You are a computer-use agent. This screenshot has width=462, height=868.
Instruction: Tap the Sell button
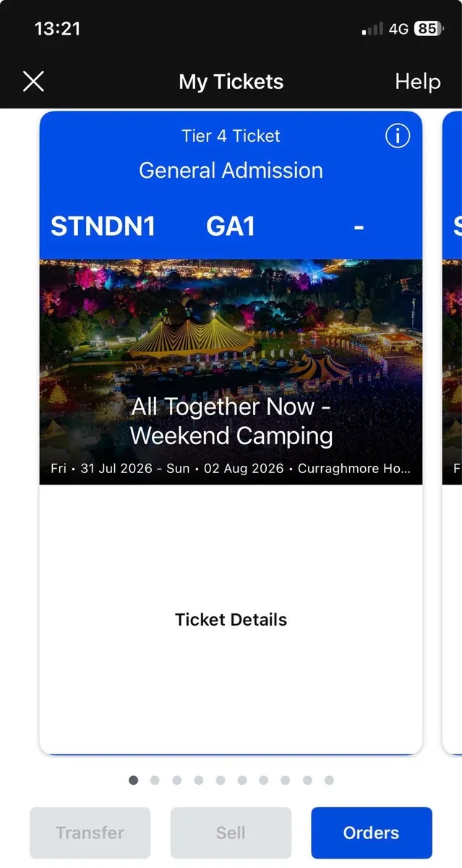pyautogui.click(x=231, y=833)
